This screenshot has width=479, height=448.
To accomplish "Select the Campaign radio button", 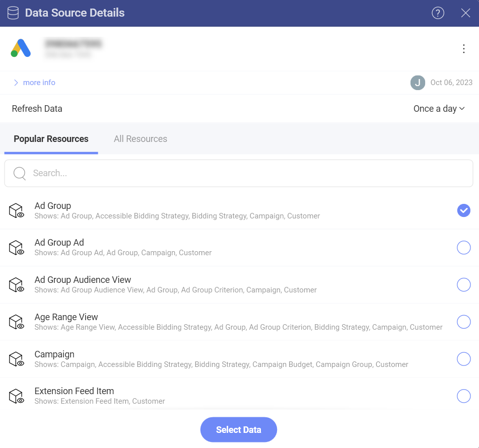I will pyautogui.click(x=463, y=359).
